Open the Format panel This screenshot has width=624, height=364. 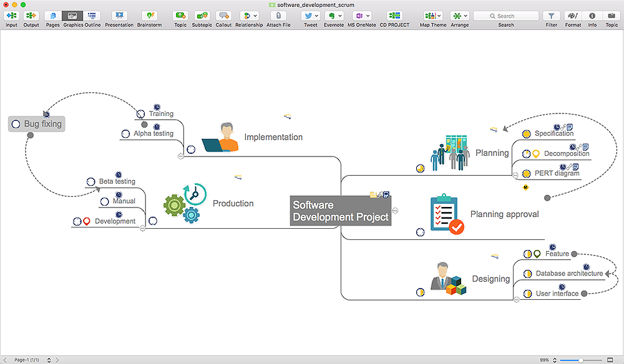coord(573,16)
